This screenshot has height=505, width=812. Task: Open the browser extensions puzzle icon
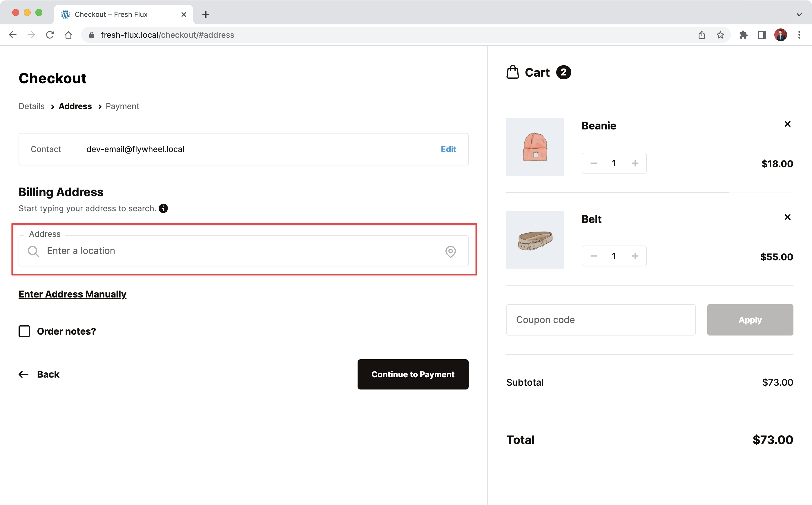coord(744,35)
